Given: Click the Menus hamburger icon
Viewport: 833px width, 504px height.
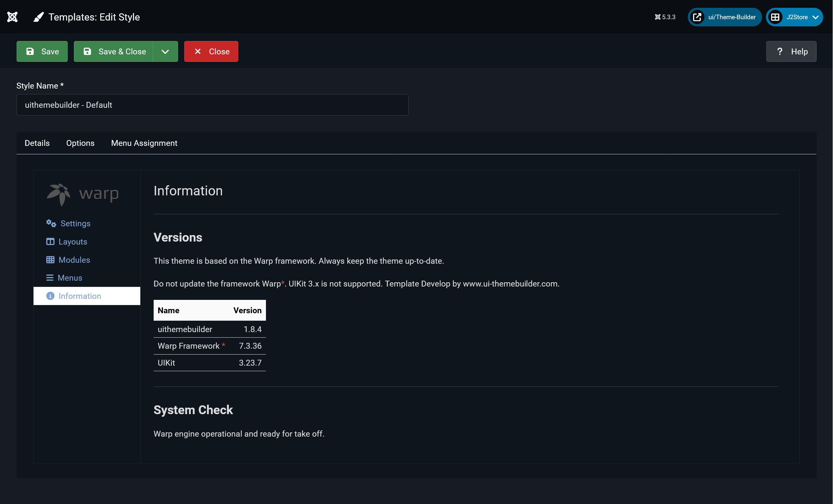Looking at the screenshot, I should coord(50,277).
